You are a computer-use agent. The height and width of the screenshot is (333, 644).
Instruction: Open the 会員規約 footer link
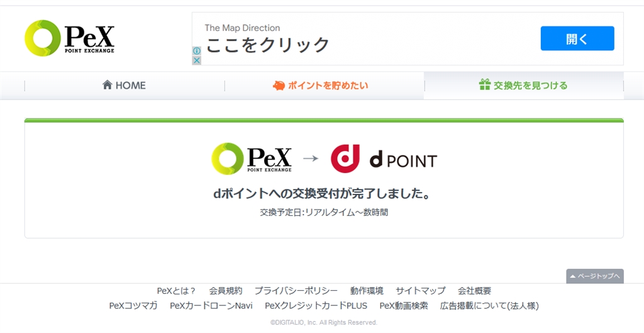226,291
